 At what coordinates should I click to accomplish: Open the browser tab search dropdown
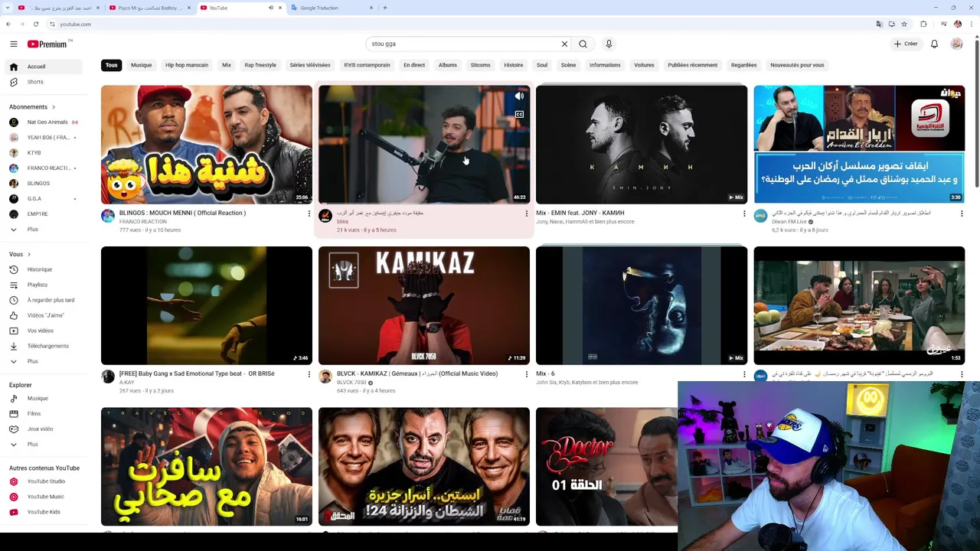pos(8,8)
